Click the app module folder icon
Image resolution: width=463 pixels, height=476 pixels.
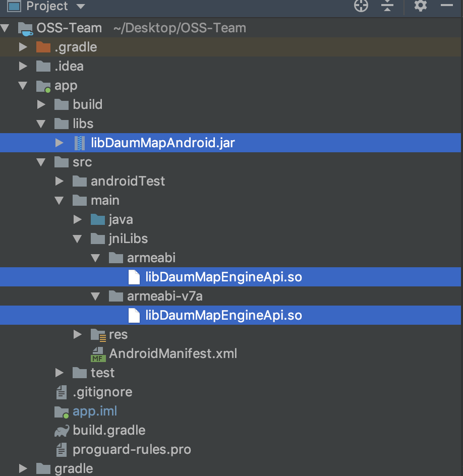point(43,86)
